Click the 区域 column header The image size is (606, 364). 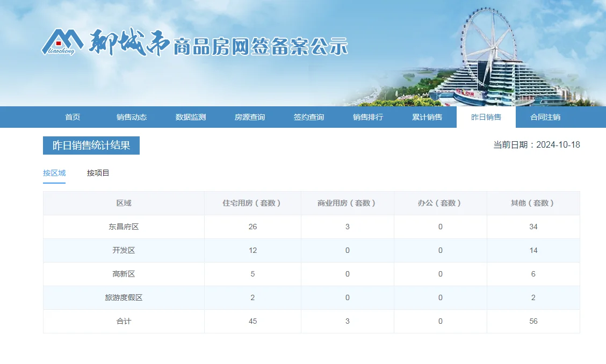pos(124,203)
